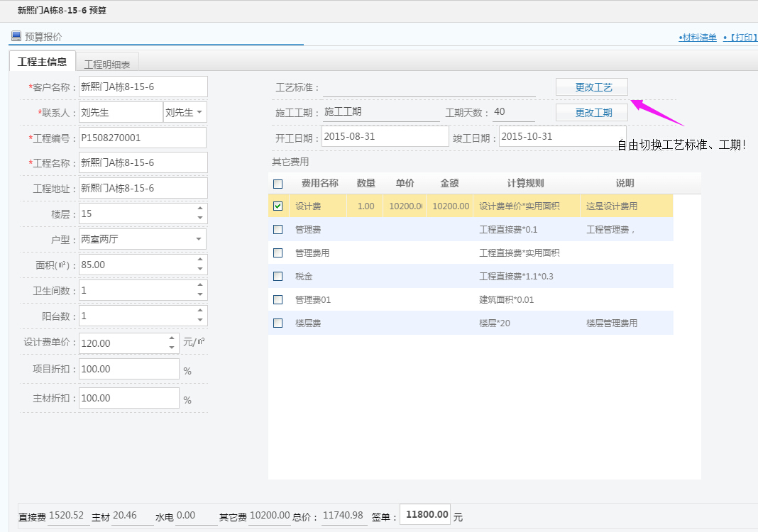The height and width of the screenshot is (532, 758).
Task: Focus the 签单 amount input field
Action: [x=425, y=515]
